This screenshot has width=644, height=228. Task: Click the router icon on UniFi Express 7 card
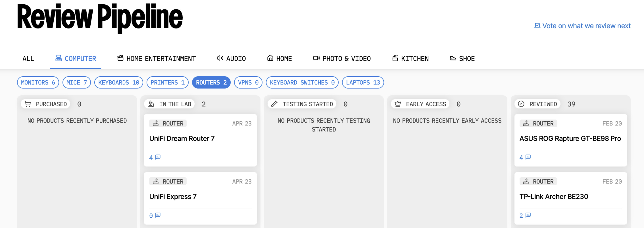click(156, 181)
